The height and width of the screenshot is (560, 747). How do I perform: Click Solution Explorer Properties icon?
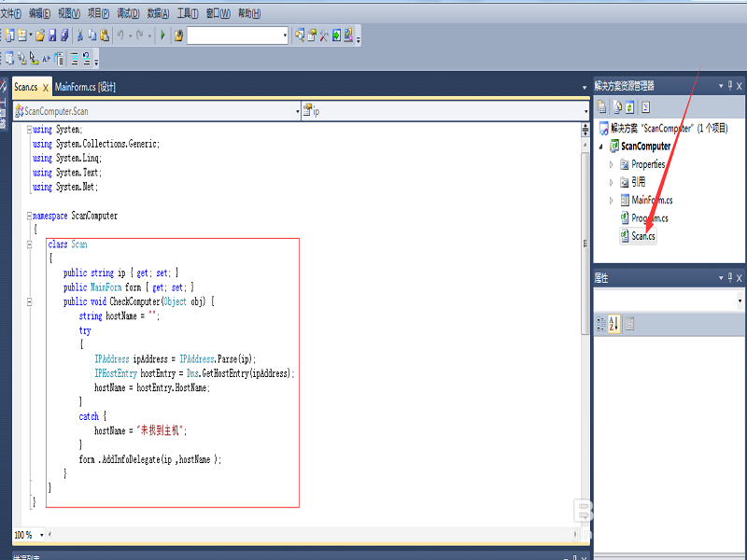[x=601, y=107]
